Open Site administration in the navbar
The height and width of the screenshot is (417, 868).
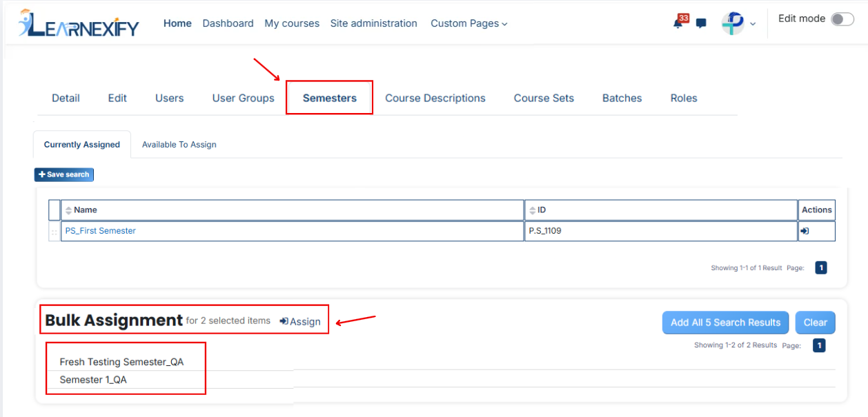coord(374,23)
